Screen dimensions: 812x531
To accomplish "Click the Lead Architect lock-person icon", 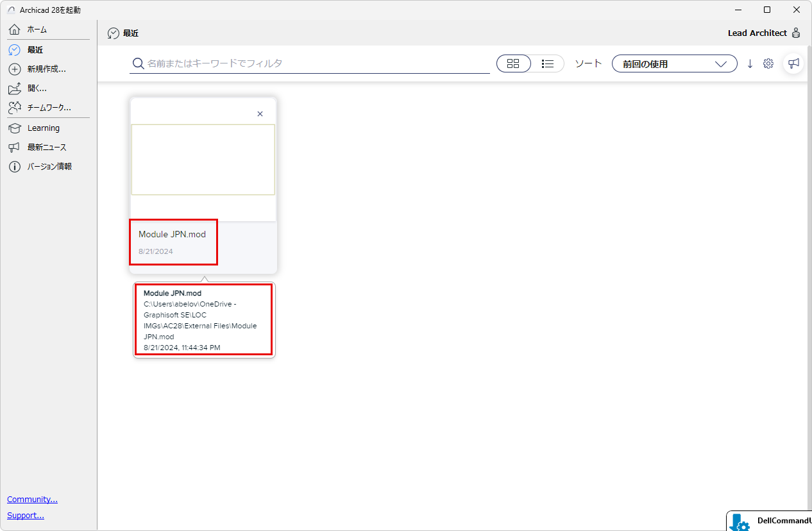I will coord(796,33).
